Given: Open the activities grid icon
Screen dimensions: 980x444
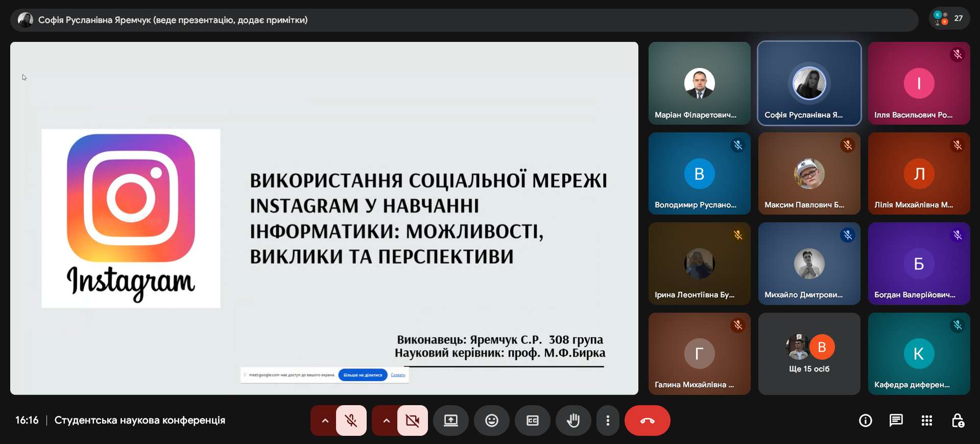Looking at the screenshot, I should click(x=927, y=420).
